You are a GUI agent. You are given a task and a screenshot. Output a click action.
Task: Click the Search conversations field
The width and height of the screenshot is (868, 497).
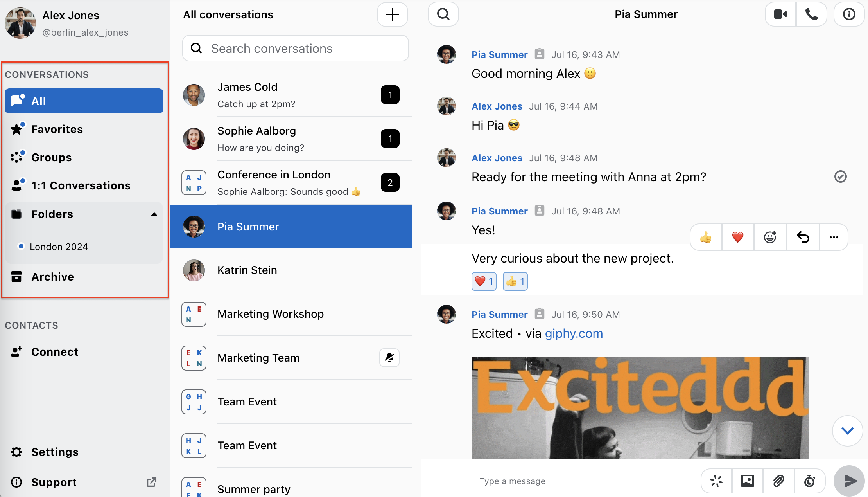click(296, 49)
